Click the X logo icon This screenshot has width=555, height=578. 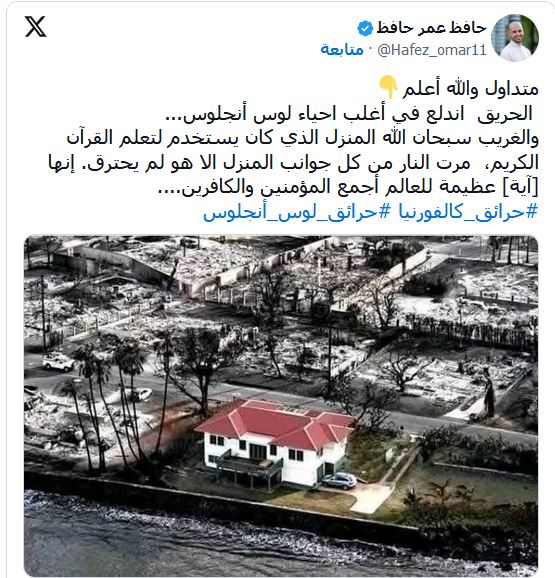(35, 27)
